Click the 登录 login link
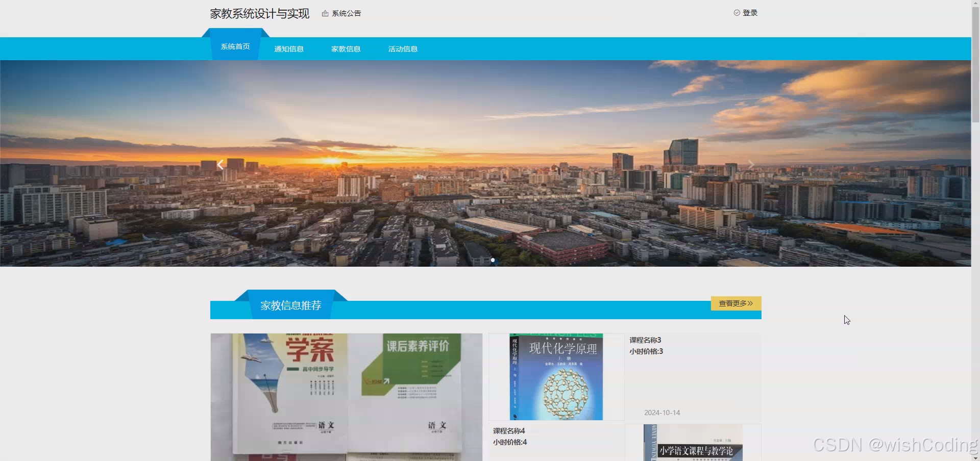Viewport: 980px width, 461px height. pos(749,13)
